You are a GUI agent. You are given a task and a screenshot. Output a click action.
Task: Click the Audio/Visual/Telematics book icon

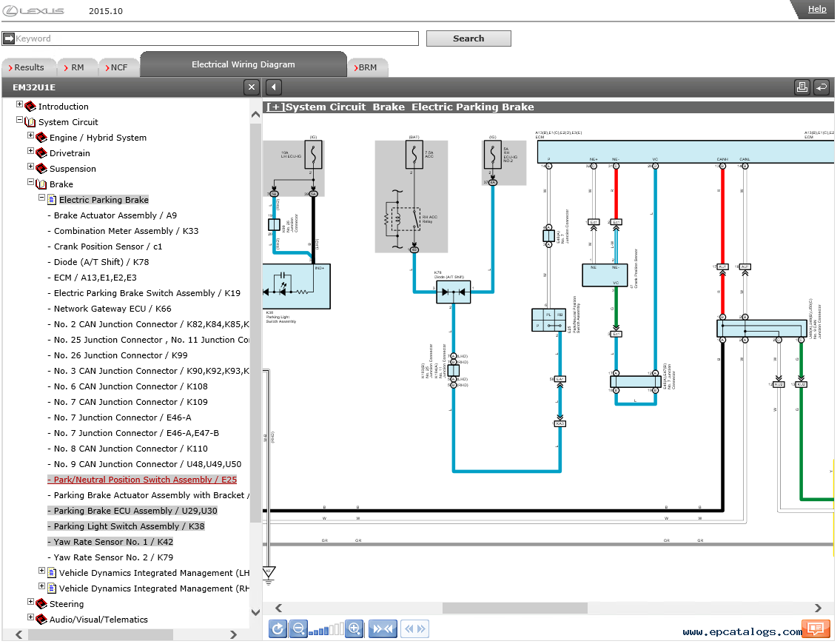[41, 620]
